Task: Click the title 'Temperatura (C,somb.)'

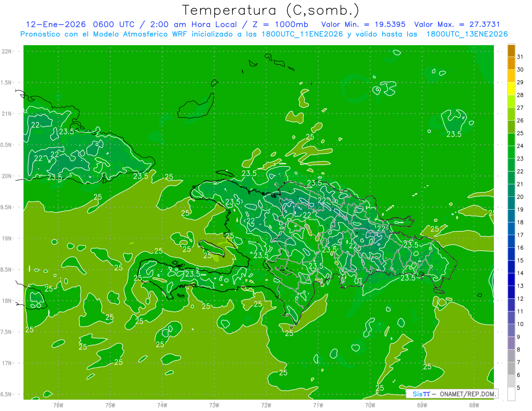Action: [x=271, y=10]
